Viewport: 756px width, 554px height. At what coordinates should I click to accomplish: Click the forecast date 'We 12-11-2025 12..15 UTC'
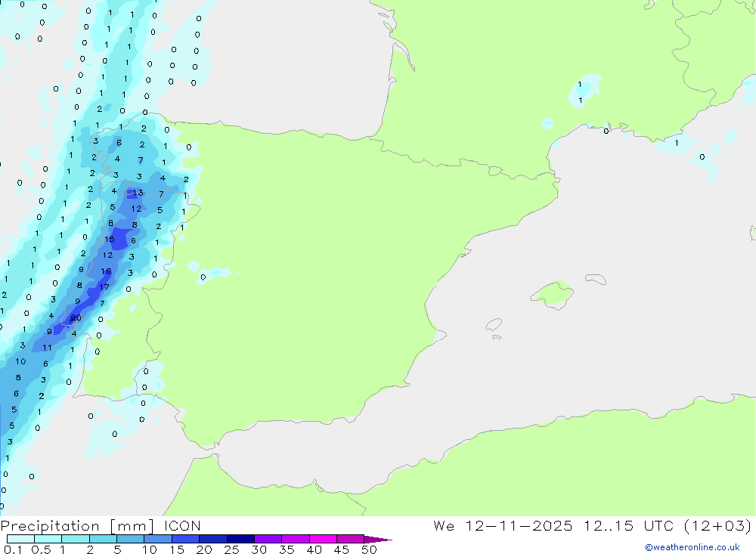[x=553, y=526]
